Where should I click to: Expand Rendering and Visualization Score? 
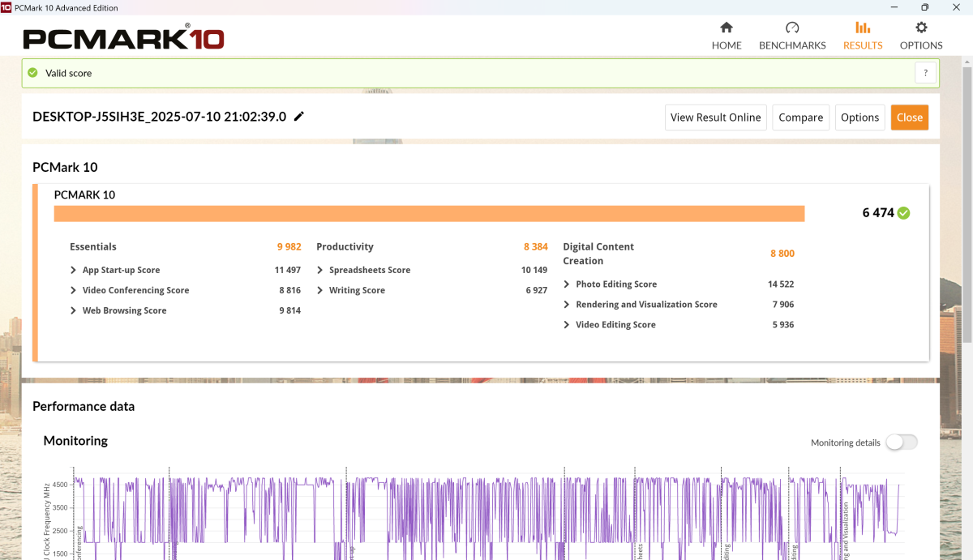point(567,305)
